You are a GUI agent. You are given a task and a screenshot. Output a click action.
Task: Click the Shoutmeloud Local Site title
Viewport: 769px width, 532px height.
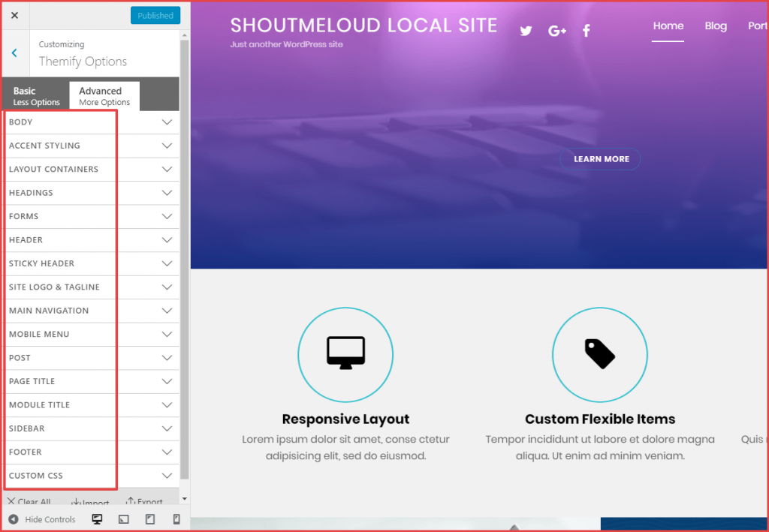pyautogui.click(x=364, y=26)
